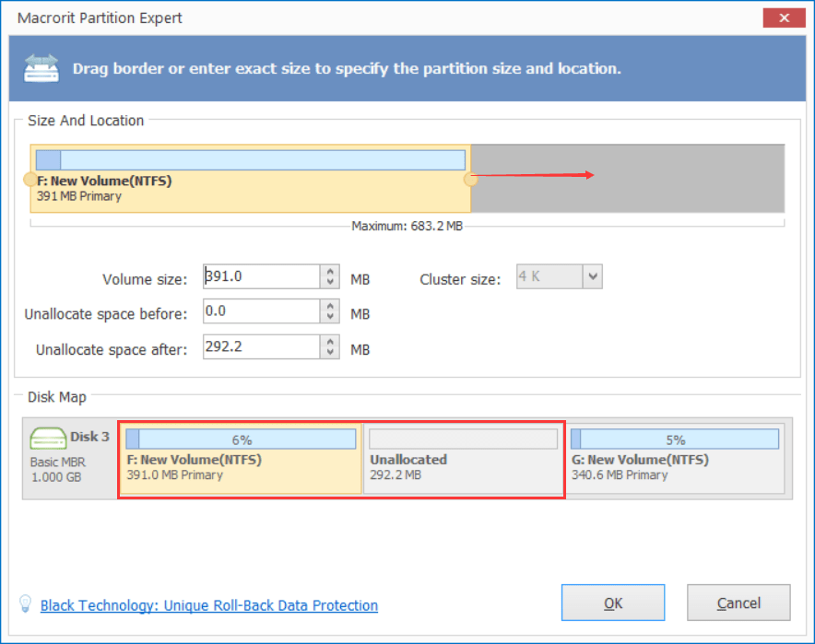Increase Volume size with the up arrow

[330, 271]
